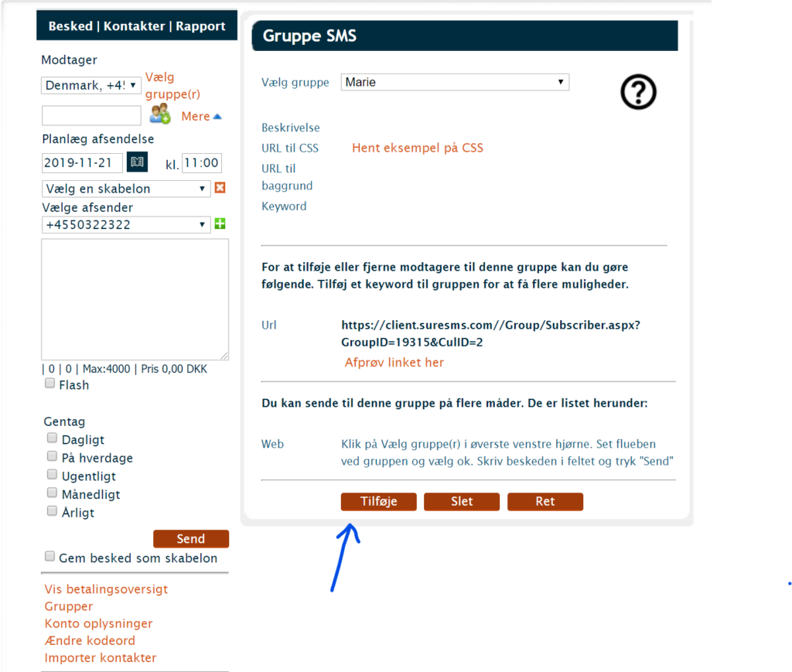792x672 pixels.
Task: Open Konto oplysninger link
Action: (98, 623)
